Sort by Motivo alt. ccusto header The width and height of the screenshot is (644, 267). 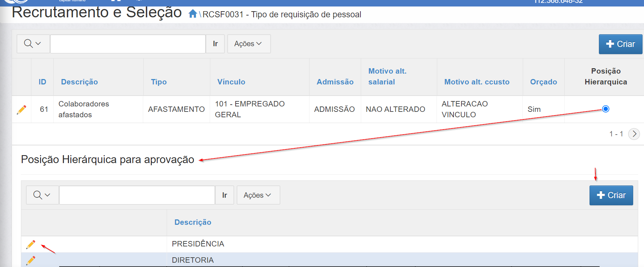tap(477, 82)
